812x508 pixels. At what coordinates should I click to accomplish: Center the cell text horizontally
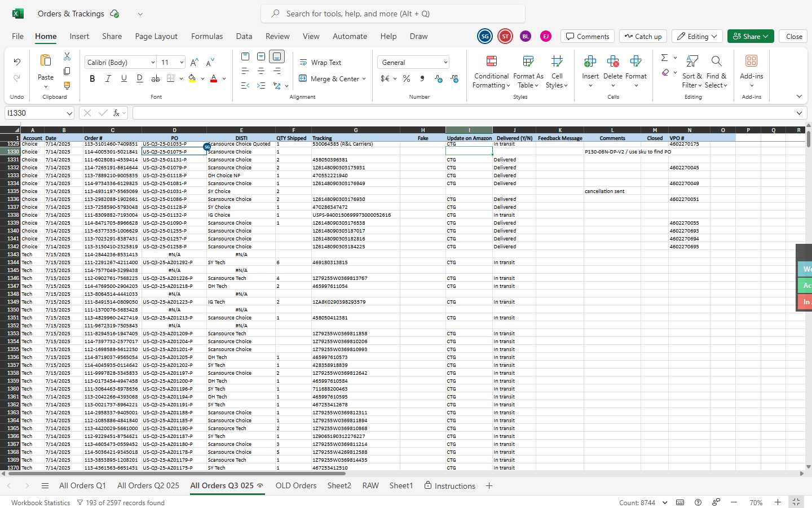pos(261,71)
